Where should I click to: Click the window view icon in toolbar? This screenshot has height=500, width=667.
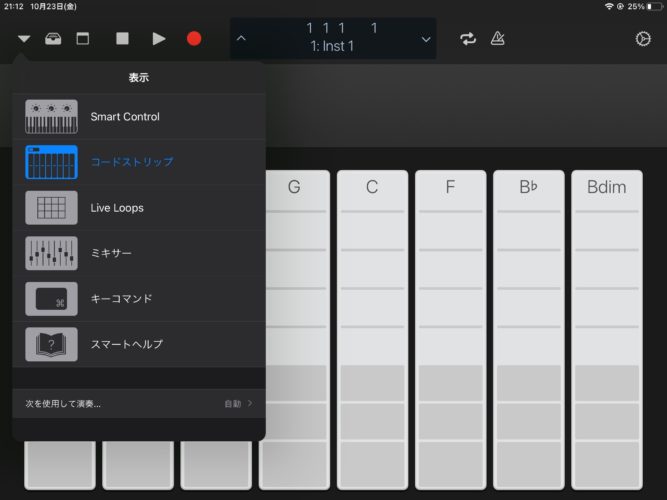click(x=82, y=39)
